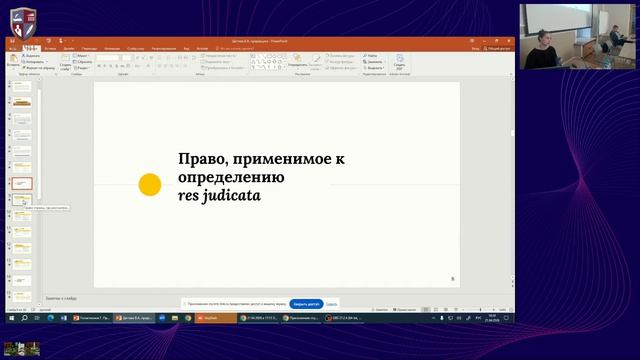640x360 pixels.
Task: Click the Скрыть link in the sharing bar
Action: tap(331, 304)
